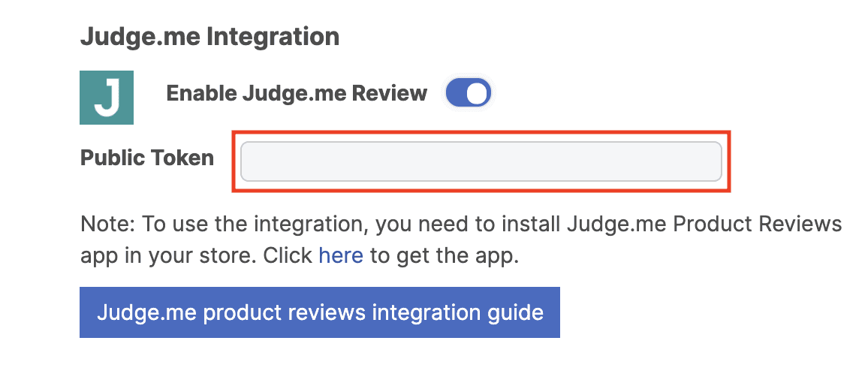Click the note about installing Judge.me app
The height and width of the screenshot is (392, 868).
pyautogui.click(x=461, y=225)
